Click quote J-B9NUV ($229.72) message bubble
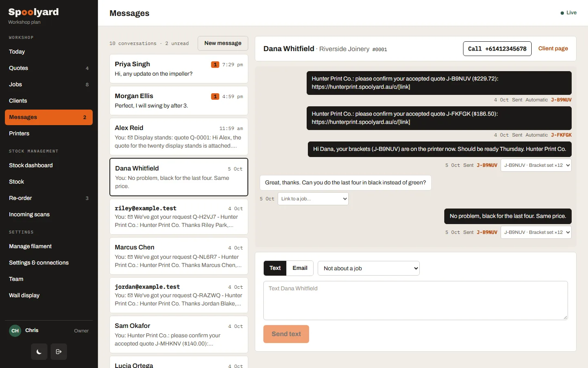Image resolution: width=588 pixels, height=368 pixels. pos(439,83)
